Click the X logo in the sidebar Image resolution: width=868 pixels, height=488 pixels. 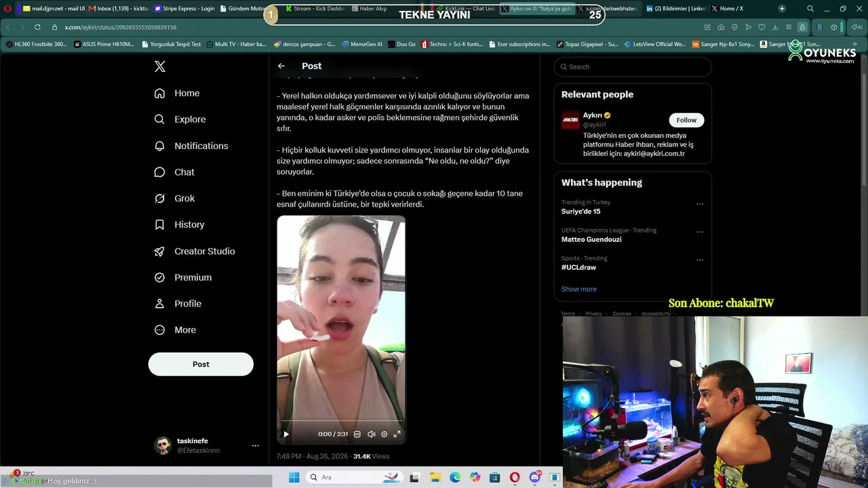click(x=160, y=66)
